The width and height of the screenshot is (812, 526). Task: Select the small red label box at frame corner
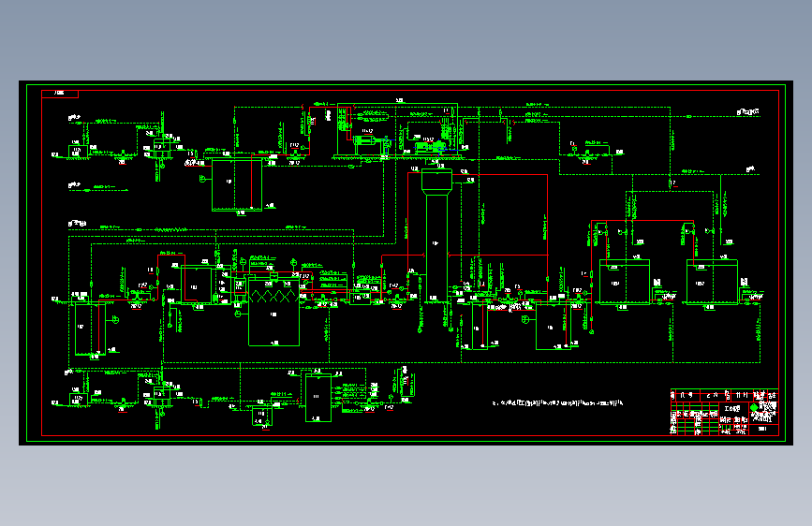[x=60, y=94]
